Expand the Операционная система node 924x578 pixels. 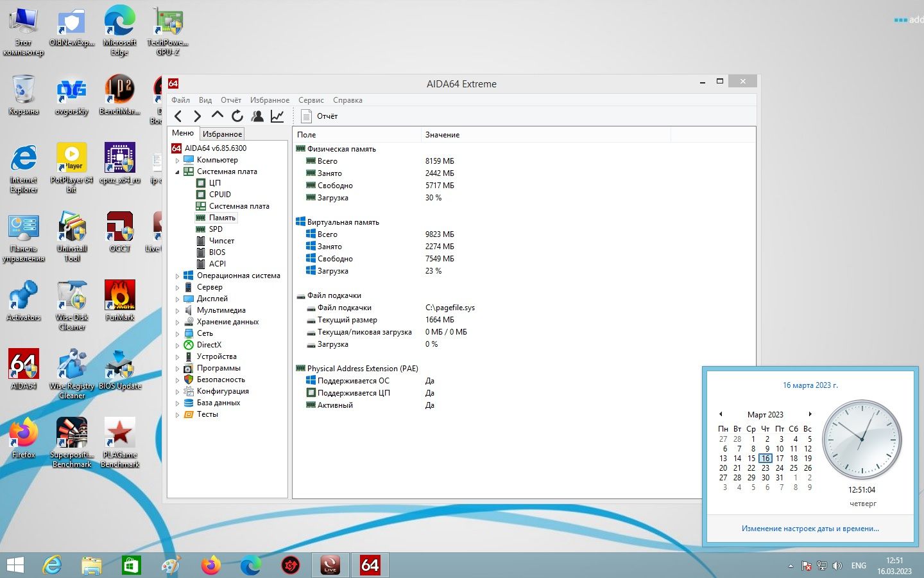pos(178,276)
